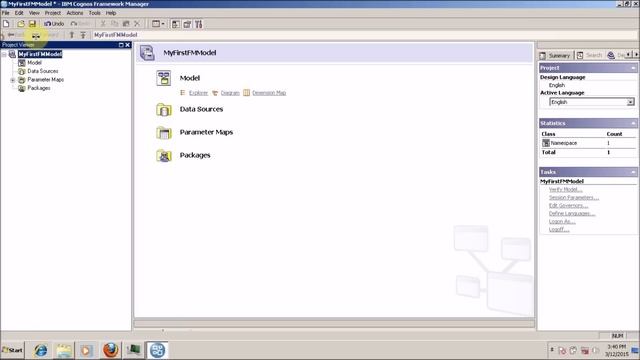Click the New project toolbar icon
The height and width of the screenshot is (360, 640).
point(6,24)
